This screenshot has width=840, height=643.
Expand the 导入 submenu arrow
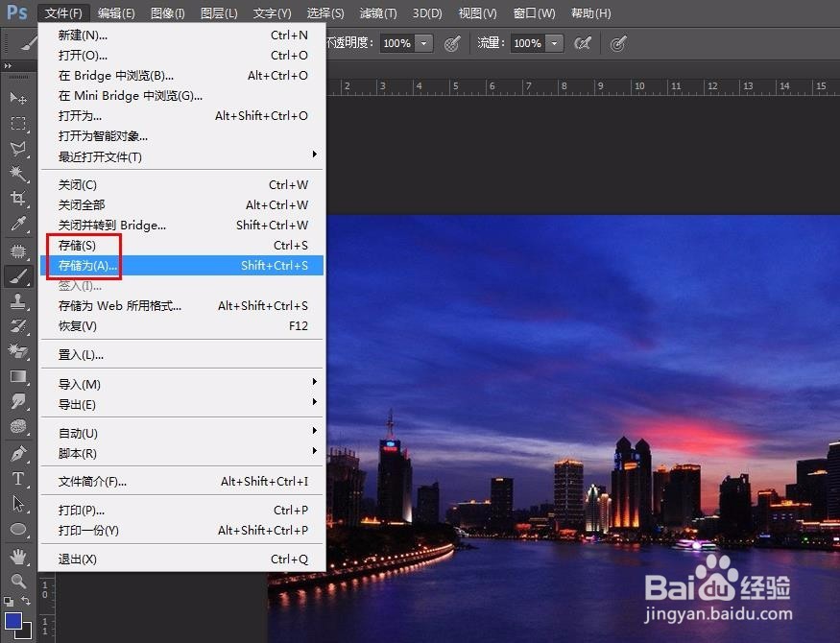pos(314,384)
